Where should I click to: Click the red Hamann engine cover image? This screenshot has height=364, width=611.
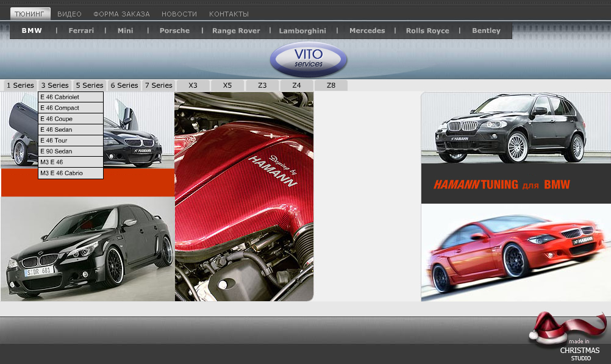244,196
